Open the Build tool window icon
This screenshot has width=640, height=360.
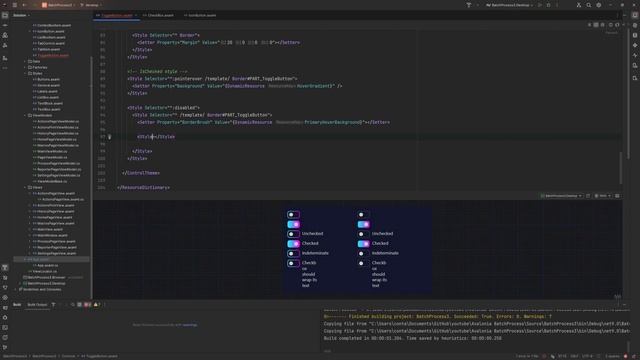tap(5, 267)
